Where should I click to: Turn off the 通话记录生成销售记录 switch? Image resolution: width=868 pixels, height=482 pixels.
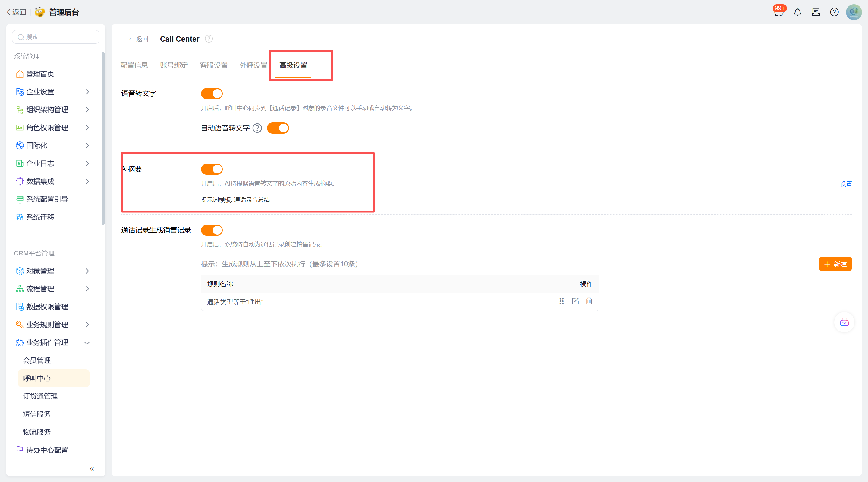pos(212,230)
